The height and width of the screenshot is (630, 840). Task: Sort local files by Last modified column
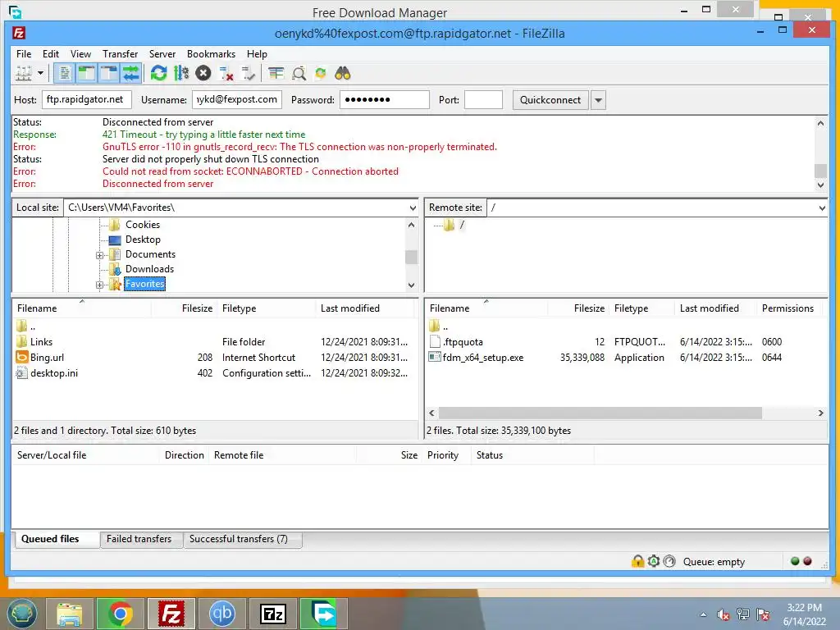point(349,308)
